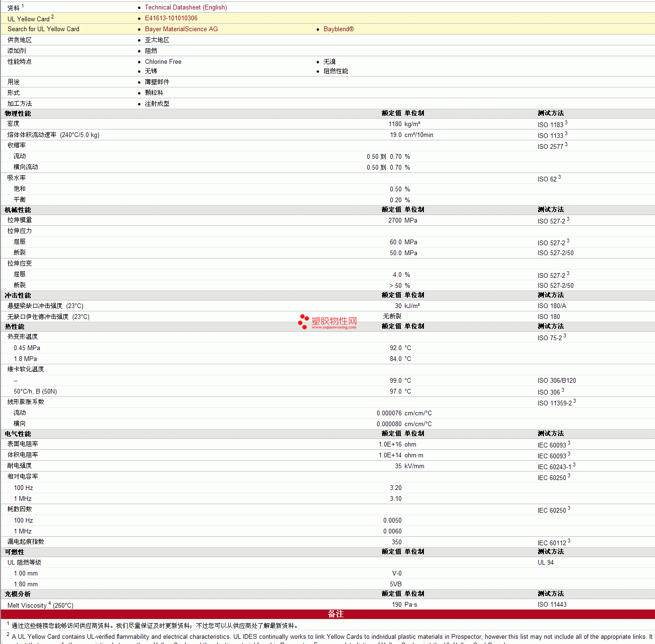Click the Bayblend® link
Image resolution: width=655 pixels, height=644 pixels.
pos(338,29)
